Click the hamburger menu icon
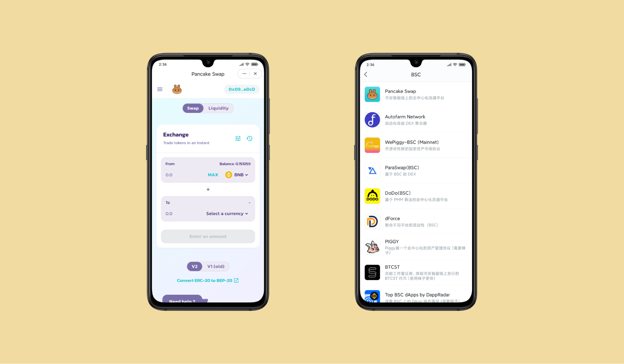The height and width of the screenshot is (364, 624). 160,89
